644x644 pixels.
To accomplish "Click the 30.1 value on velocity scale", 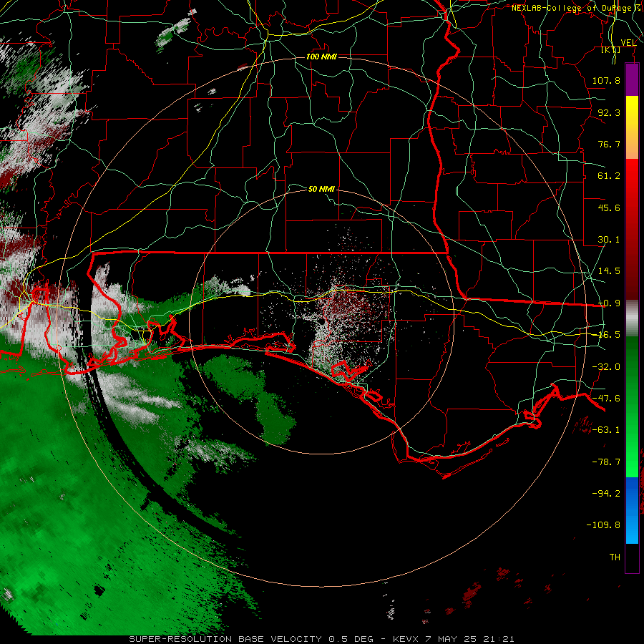I will pos(609,240).
